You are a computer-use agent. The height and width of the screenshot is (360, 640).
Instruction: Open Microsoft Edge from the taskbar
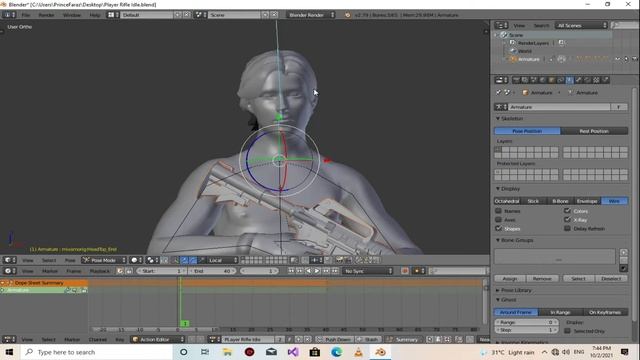336,352
